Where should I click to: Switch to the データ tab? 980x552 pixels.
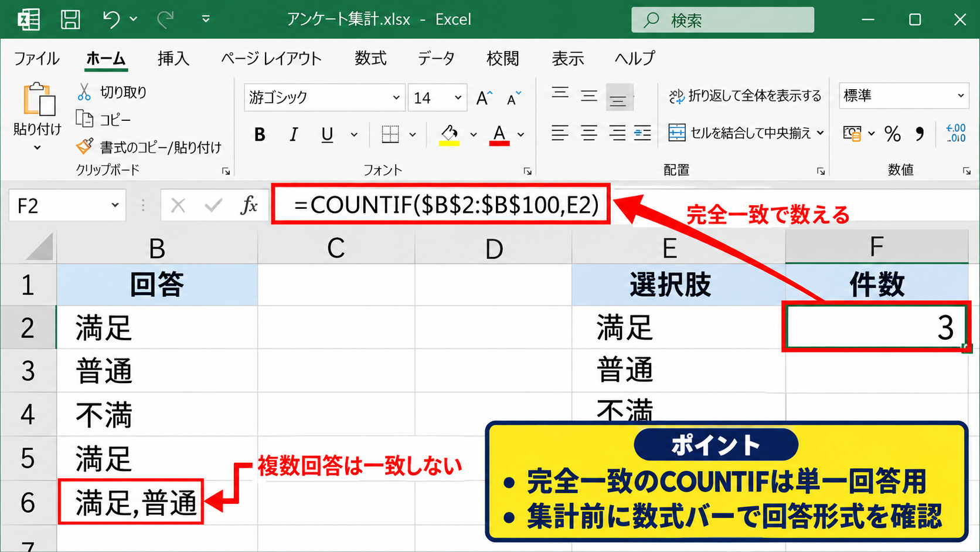pos(436,59)
